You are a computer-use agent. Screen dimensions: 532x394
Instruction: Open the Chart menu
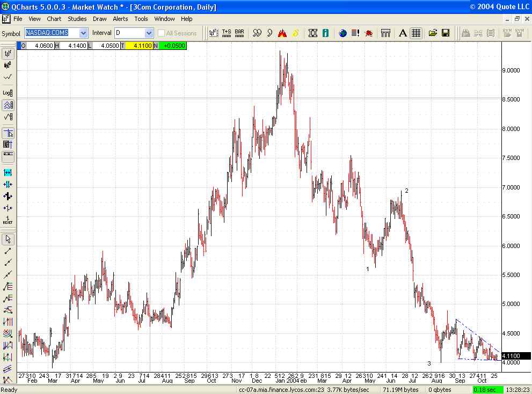coord(54,19)
